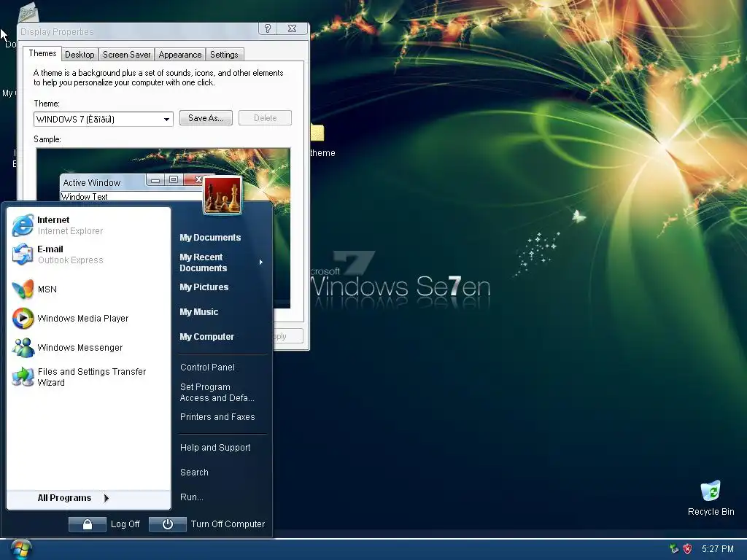Click the chess user account picture

point(222,195)
